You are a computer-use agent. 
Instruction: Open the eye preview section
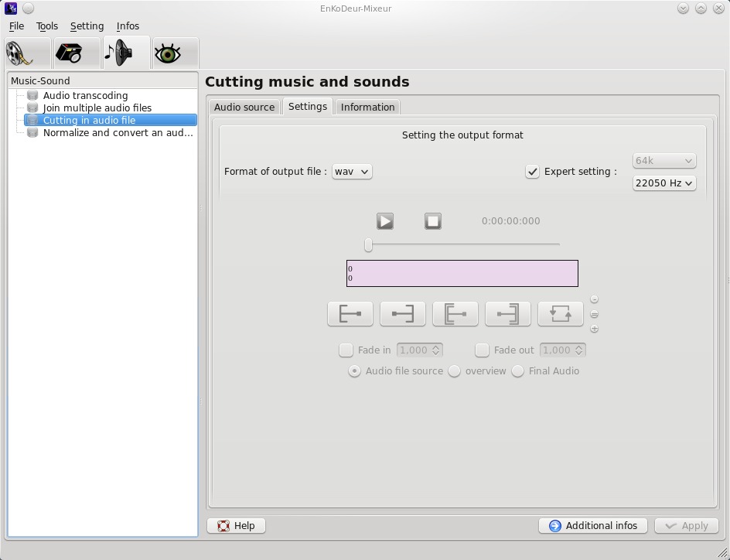[x=176, y=53]
